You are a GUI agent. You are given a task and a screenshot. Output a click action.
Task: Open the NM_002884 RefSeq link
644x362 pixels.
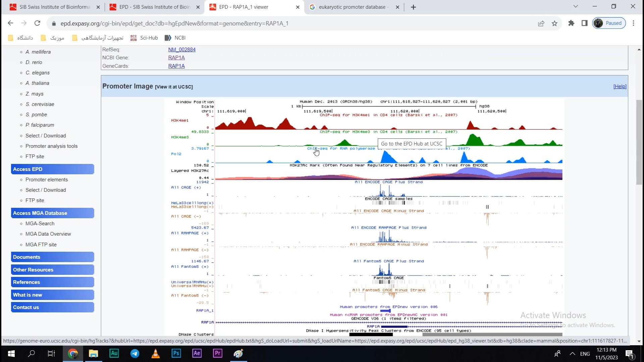(182, 50)
